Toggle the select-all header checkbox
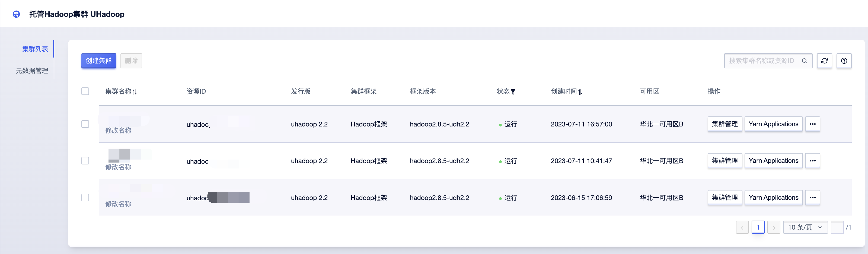 pos(85,91)
